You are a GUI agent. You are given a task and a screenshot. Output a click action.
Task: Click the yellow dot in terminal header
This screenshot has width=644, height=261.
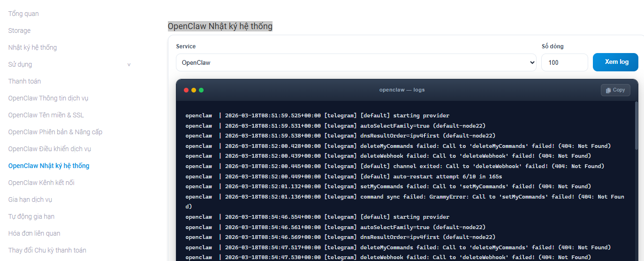point(194,90)
